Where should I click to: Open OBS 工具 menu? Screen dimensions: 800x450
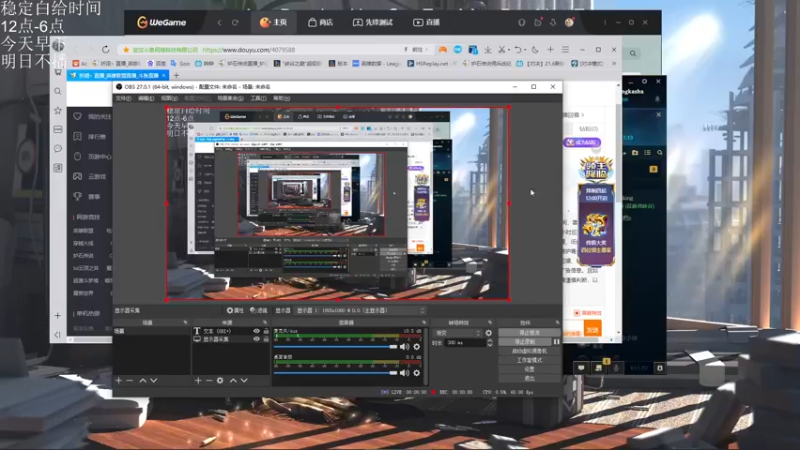[x=258, y=98]
